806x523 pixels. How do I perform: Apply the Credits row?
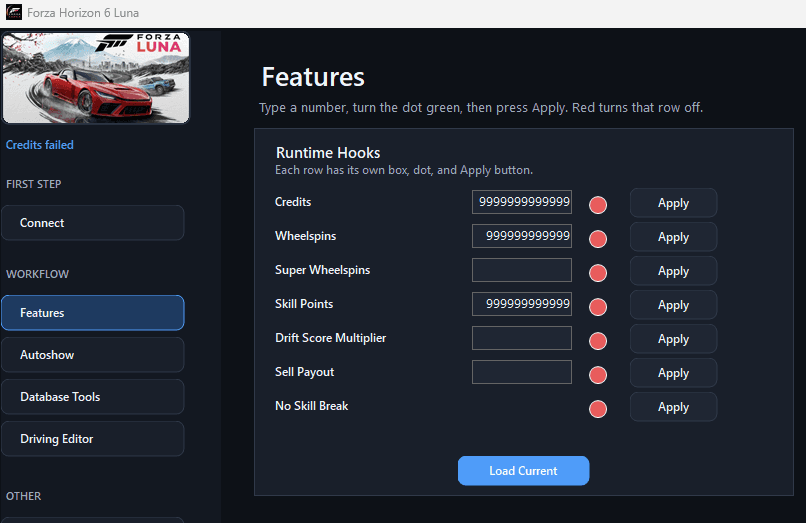coord(673,203)
